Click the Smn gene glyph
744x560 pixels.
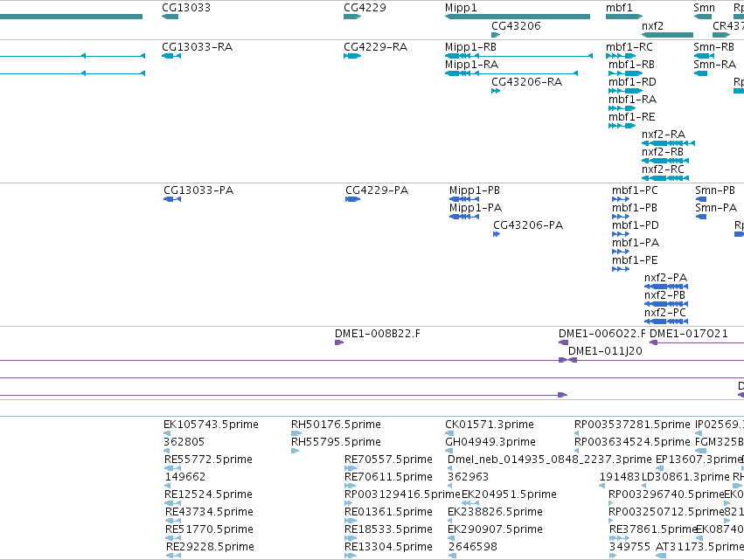[x=703, y=17]
